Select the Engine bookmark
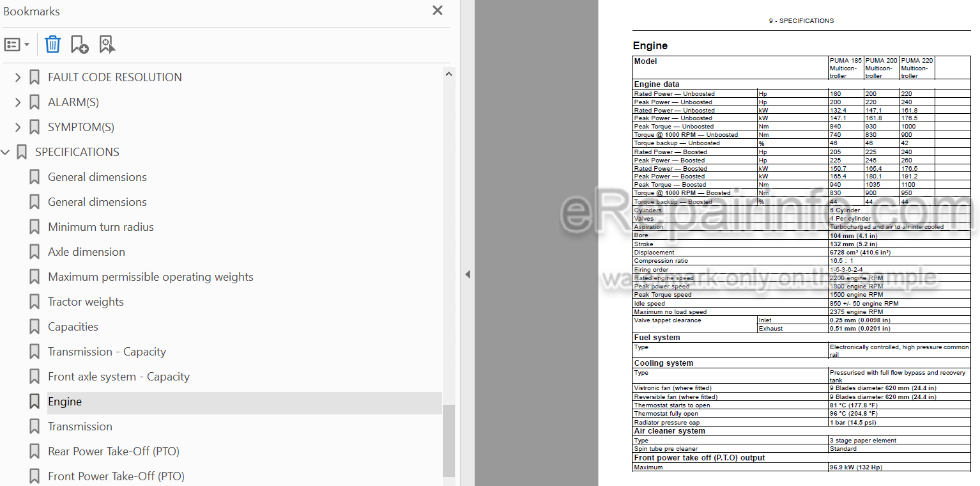The width and height of the screenshot is (980, 486). 65,402
